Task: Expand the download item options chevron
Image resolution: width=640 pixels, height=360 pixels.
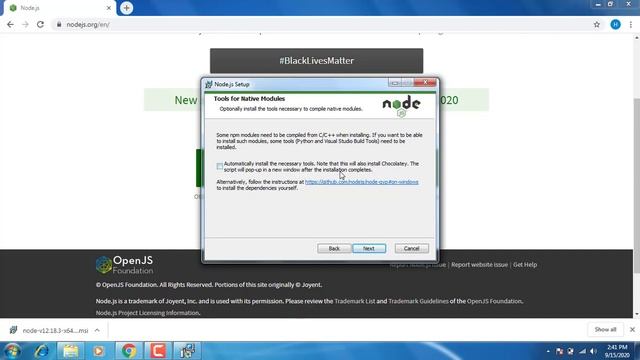Action: (x=97, y=330)
